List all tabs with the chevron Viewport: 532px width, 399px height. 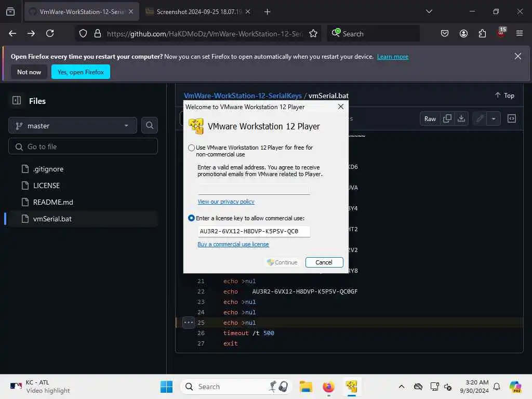coord(429,11)
